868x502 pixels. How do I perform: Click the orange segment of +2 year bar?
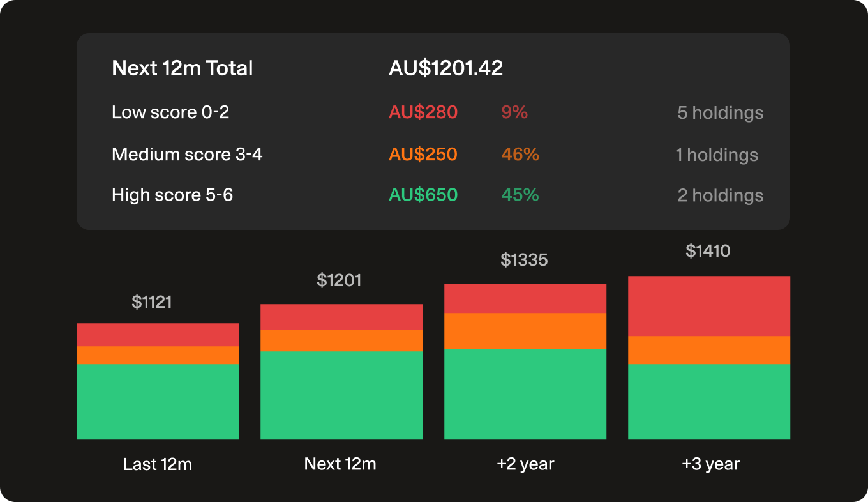coord(525,331)
